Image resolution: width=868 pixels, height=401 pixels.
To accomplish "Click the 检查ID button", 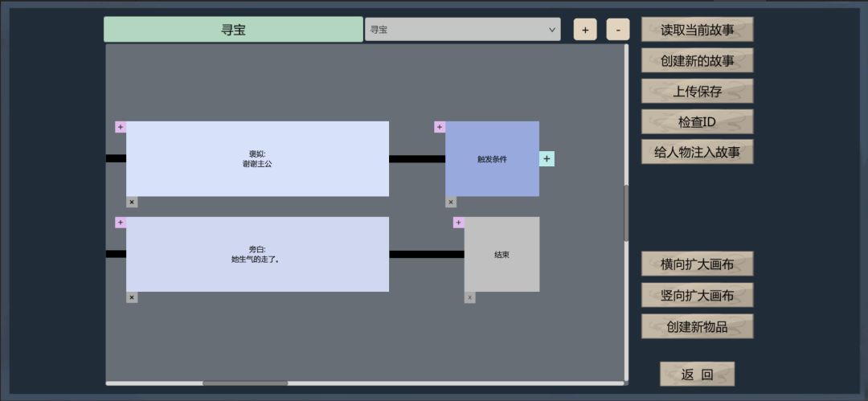I will click(697, 122).
